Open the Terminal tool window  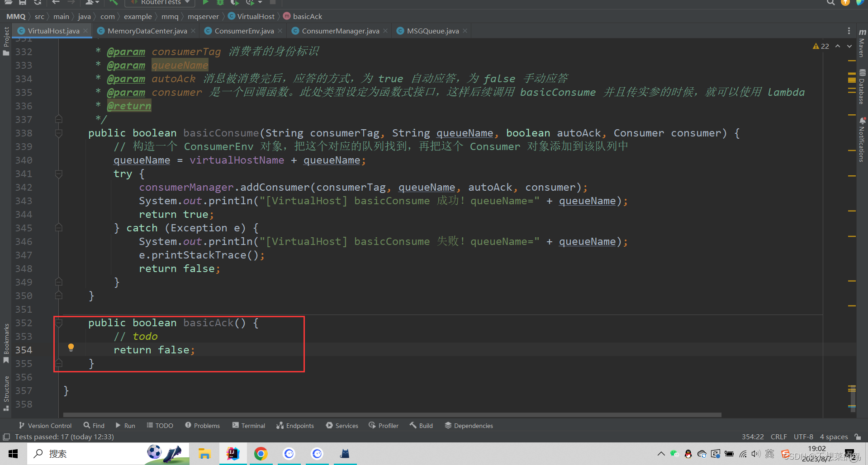point(249,426)
